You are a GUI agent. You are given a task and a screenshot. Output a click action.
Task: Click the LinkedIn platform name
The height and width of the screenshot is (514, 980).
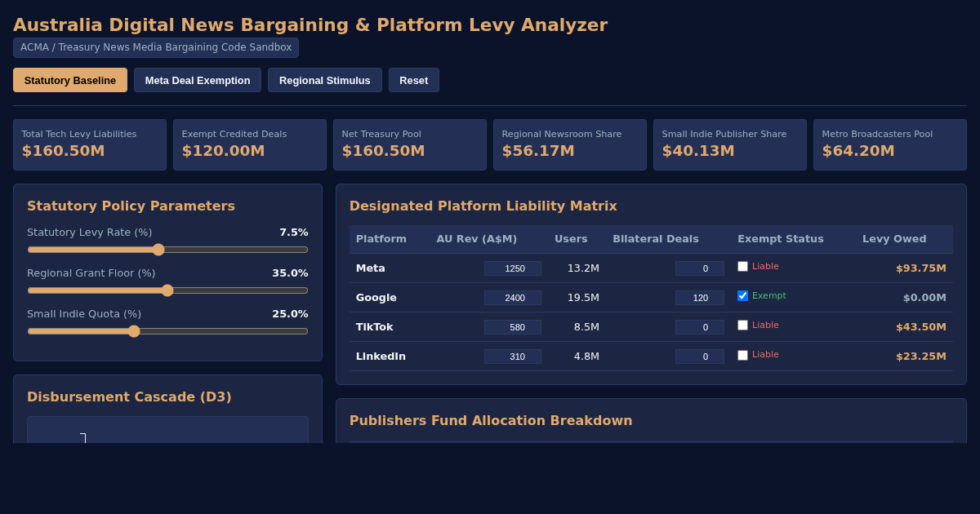pyautogui.click(x=381, y=357)
